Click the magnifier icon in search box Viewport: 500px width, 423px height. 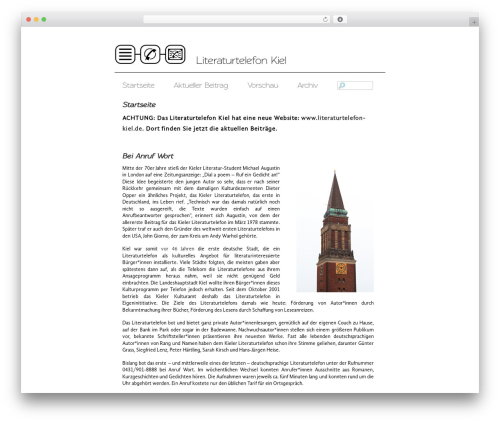(342, 86)
